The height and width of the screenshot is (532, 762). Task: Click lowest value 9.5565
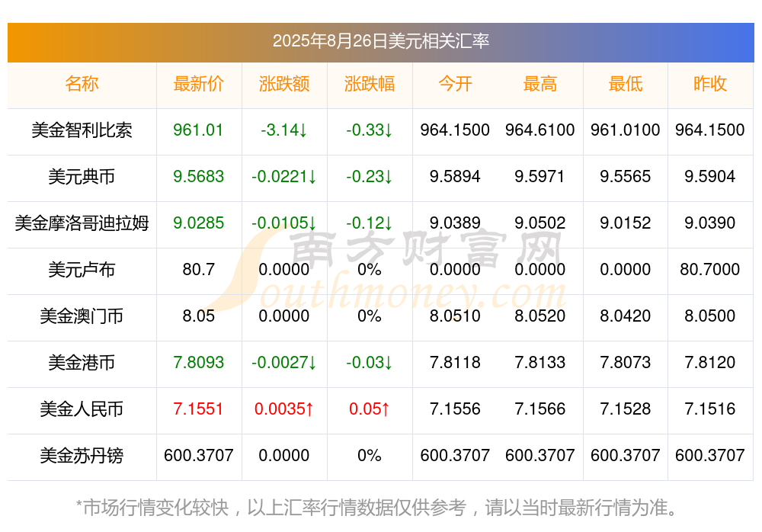click(626, 177)
